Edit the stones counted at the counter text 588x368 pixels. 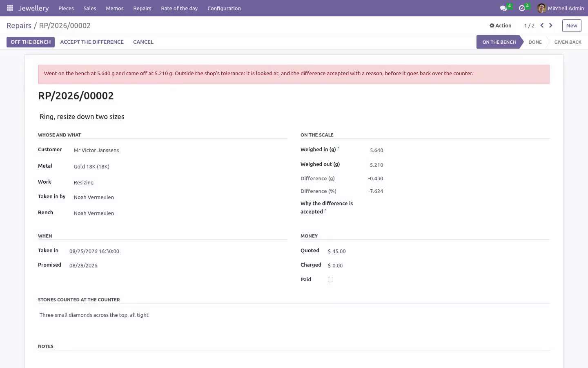(x=294, y=315)
